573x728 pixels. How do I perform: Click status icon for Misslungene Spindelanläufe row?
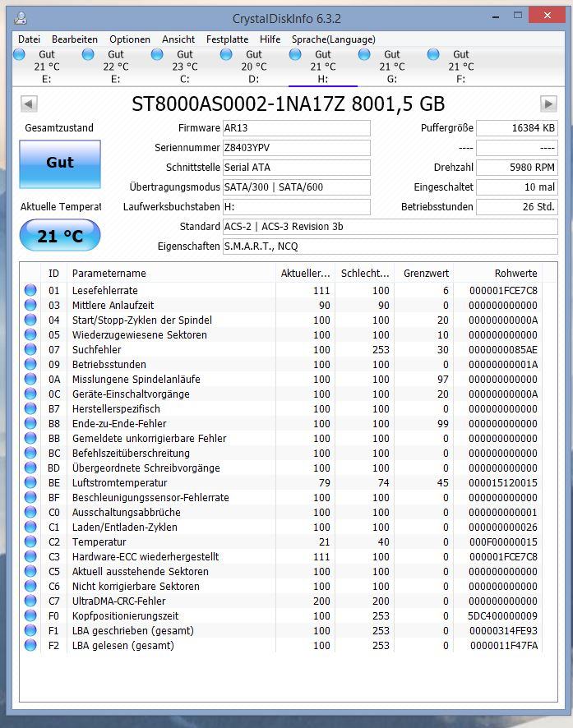pyautogui.click(x=30, y=379)
